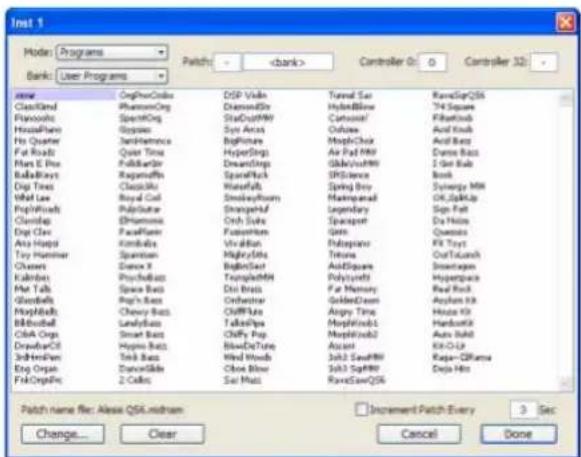
Task: Select the 74 Square patch
Action: point(454,107)
